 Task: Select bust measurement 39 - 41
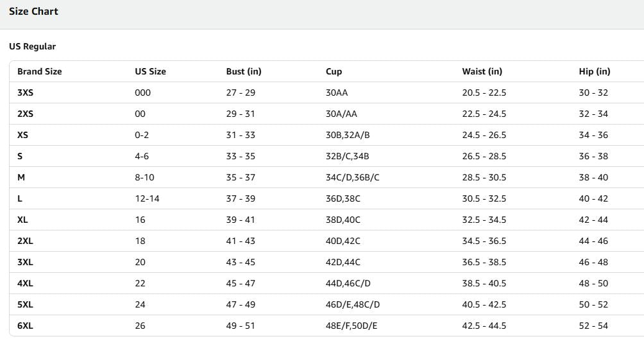coord(241,220)
